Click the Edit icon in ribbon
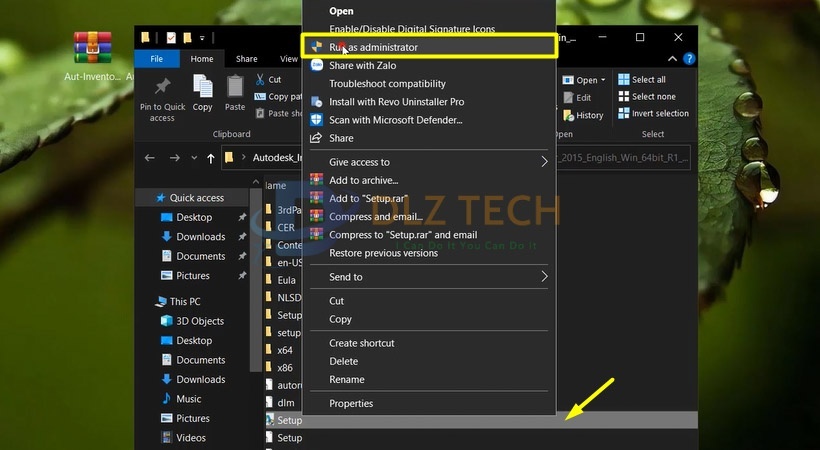This screenshot has height=450, width=820. (568, 97)
